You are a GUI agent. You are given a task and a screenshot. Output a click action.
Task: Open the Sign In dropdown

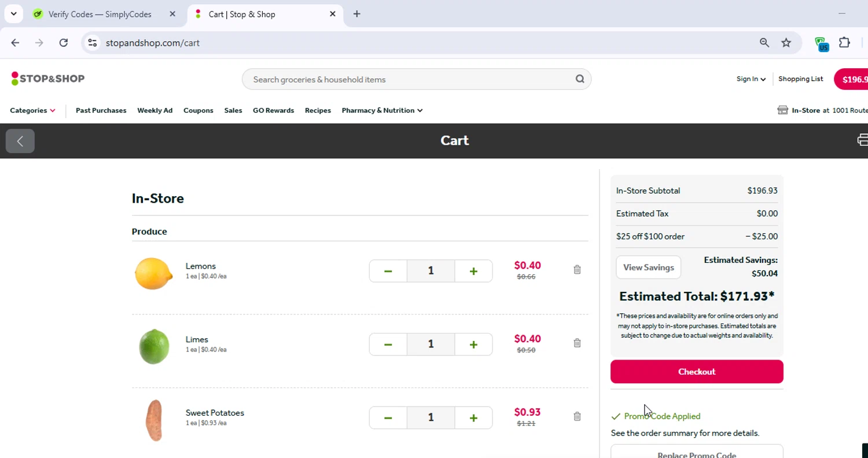(x=751, y=79)
